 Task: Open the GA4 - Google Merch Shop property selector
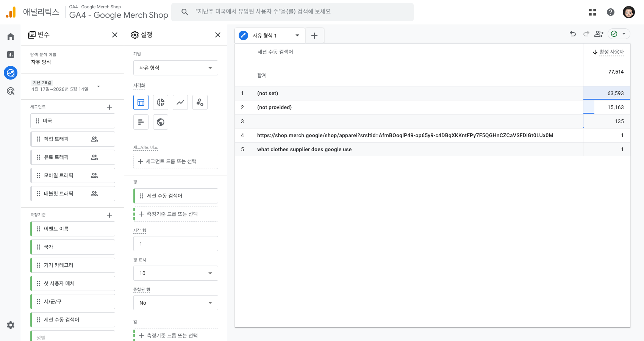[119, 12]
